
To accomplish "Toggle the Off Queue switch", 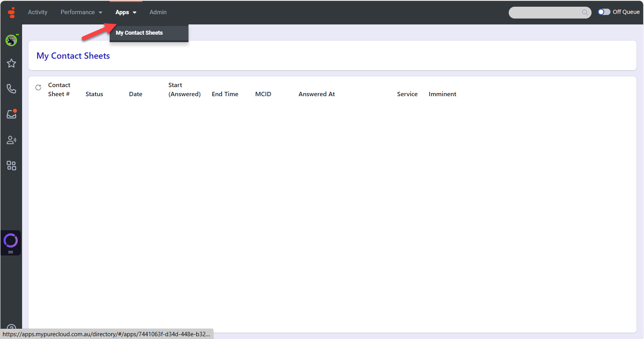I will coord(604,12).
